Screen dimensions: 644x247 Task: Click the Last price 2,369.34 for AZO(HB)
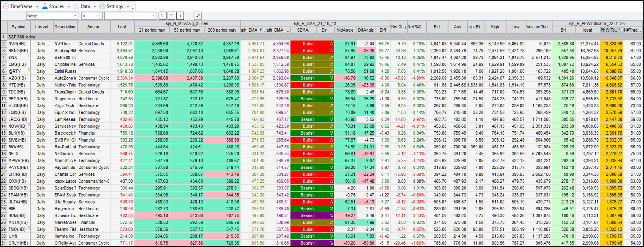(122, 78)
